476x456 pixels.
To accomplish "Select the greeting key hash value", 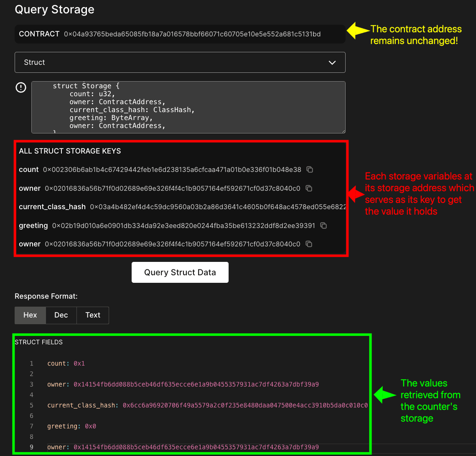I will click(x=183, y=226).
